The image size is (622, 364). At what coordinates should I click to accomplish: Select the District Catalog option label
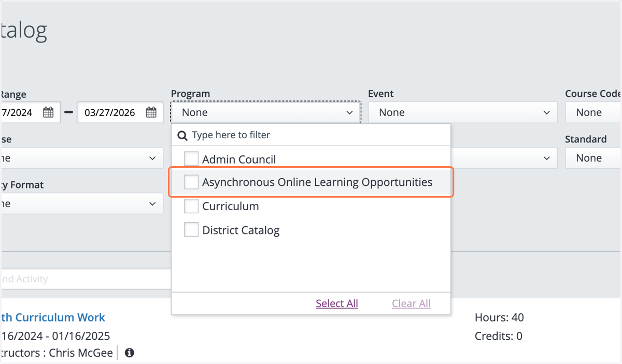pyautogui.click(x=241, y=230)
